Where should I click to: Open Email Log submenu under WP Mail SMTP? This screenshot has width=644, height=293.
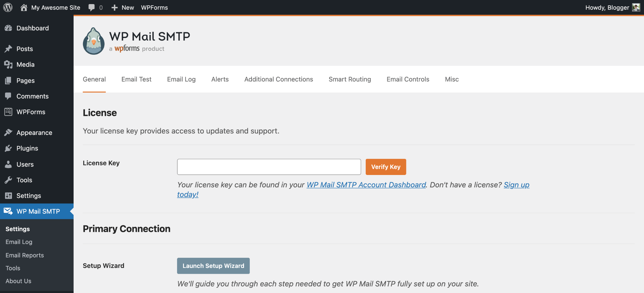point(19,242)
